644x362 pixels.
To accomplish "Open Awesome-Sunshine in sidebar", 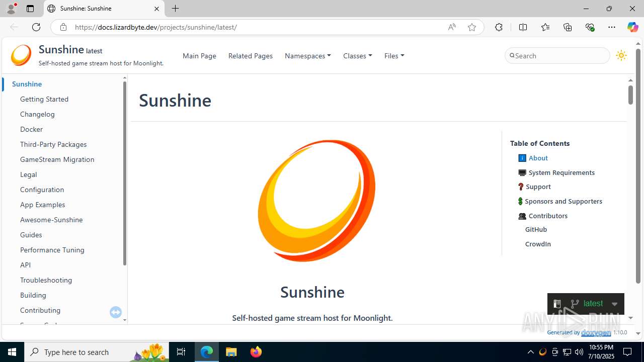I will point(51,220).
